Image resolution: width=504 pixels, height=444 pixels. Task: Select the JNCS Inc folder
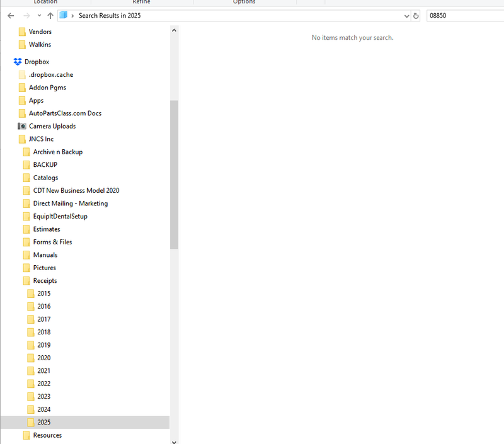click(x=41, y=139)
